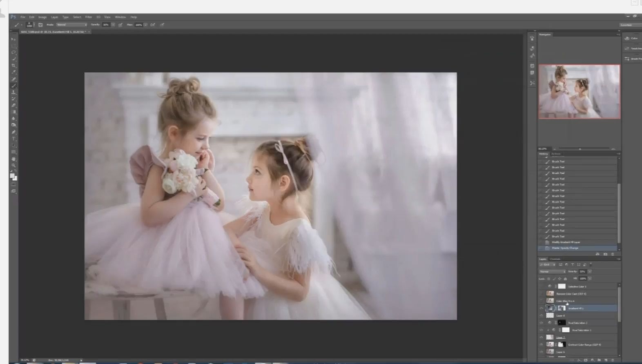Viewport: 642px width, 364px height.
Task: Switch to the Channels tab
Action: tap(555, 259)
